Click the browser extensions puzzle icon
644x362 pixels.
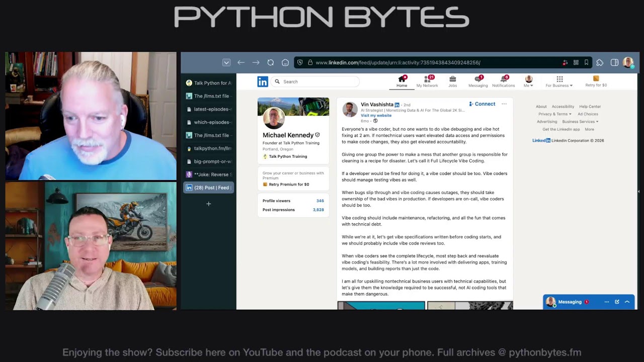pyautogui.click(x=600, y=63)
